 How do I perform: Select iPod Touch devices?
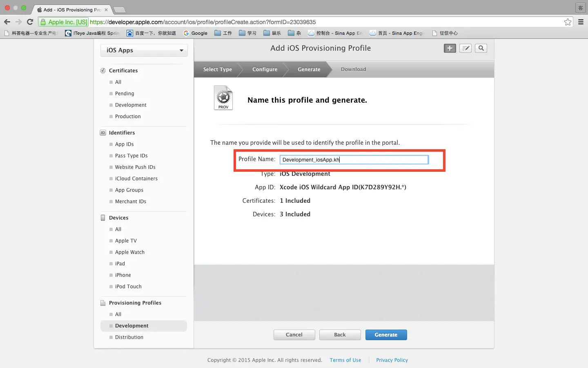point(128,287)
